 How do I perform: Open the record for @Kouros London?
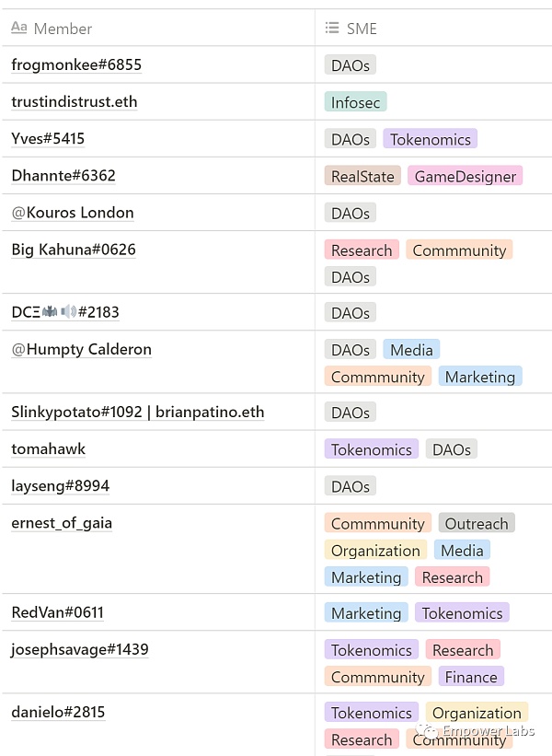[x=72, y=212]
